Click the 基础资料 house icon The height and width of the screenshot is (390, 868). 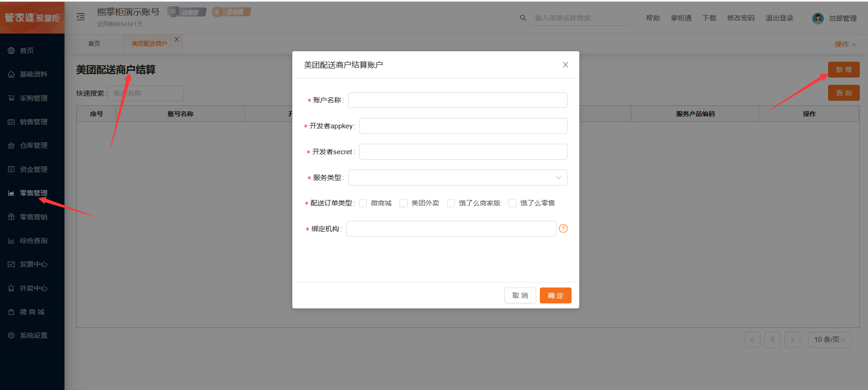[11, 74]
